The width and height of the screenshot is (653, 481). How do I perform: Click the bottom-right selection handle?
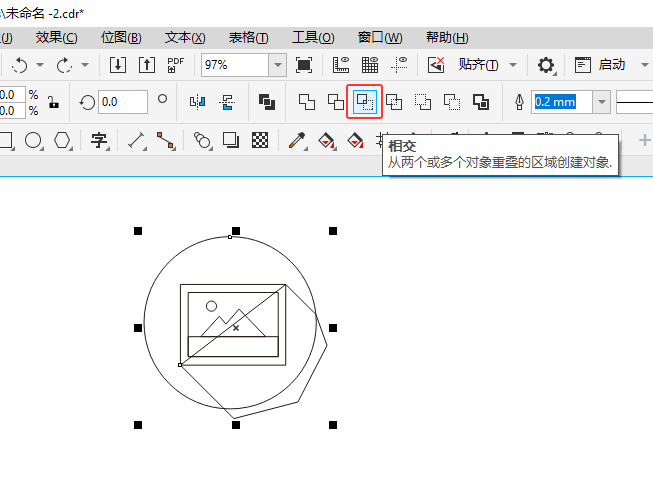[x=333, y=425]
